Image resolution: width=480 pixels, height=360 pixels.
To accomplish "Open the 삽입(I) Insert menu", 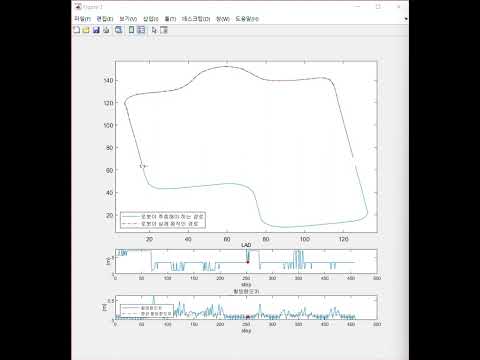I will 151,19.
